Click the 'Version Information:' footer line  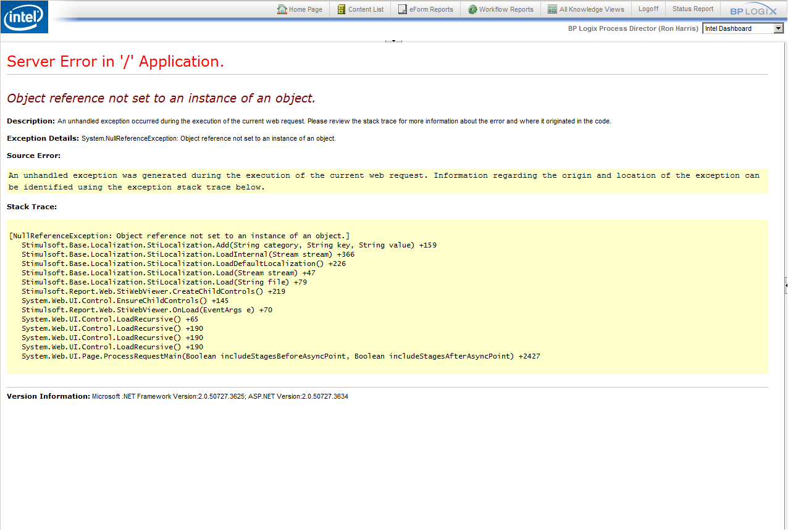pyautogui.click(x=177, y=396)
